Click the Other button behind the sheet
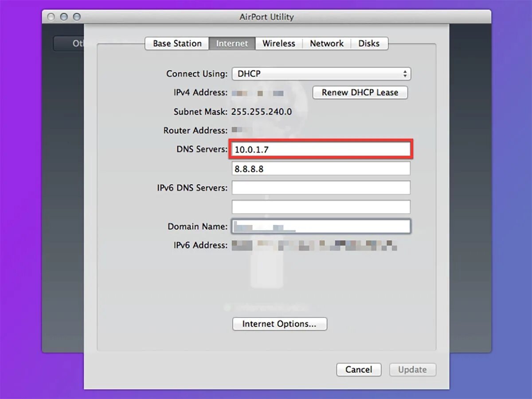Screen dimensions: 532x399 [x=69, y=43]
